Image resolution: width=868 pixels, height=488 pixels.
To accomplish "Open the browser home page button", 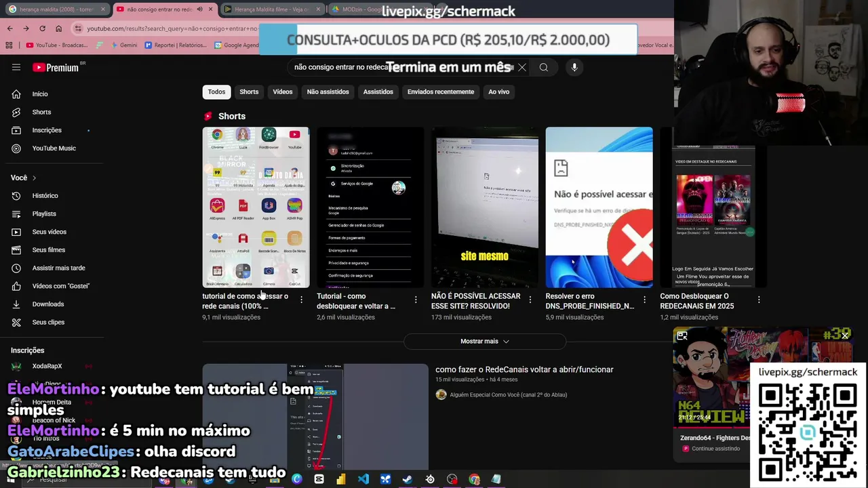I will [58, 28].
